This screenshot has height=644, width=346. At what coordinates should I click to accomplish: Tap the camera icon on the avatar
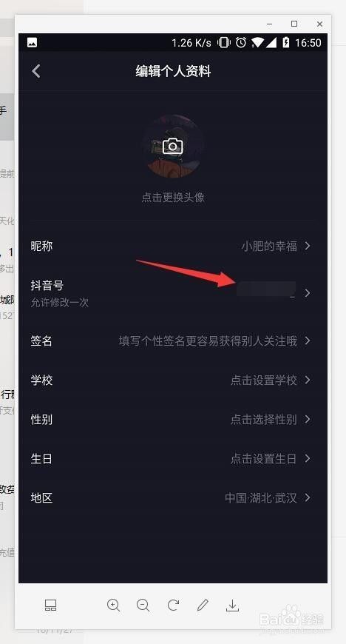pos(172,147)
